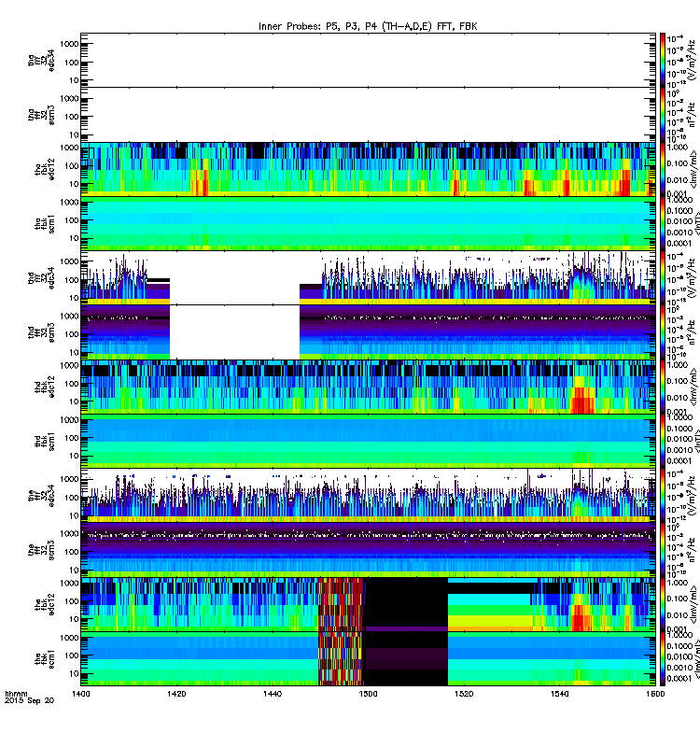Click the tha fbk scm1 spectrogram panel

[x=368, y=223]
